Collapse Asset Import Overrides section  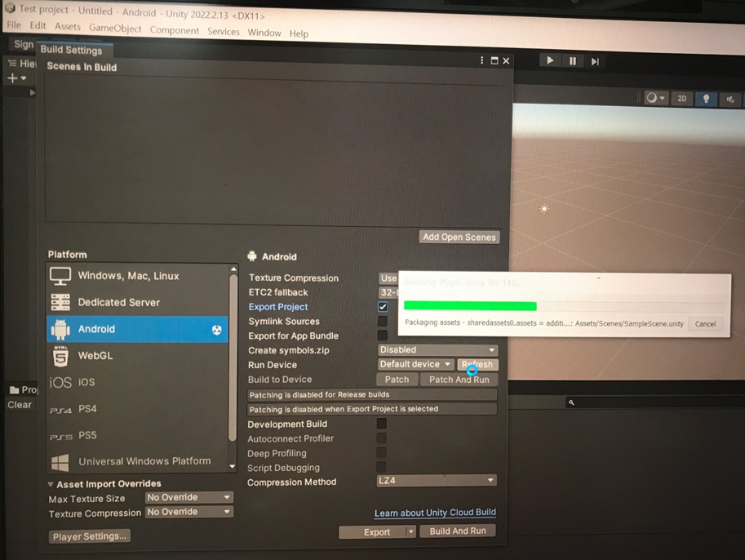click(x=51, y=484)
